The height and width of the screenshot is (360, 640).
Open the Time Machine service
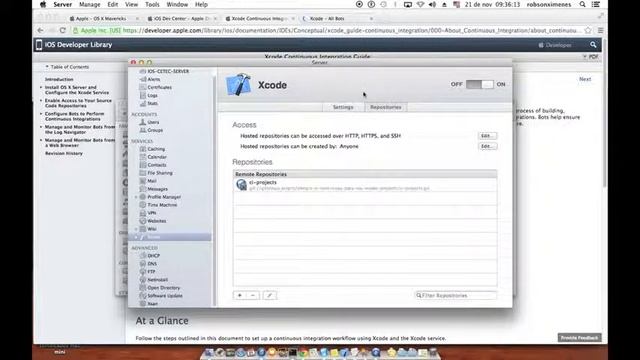[x=162, y=205]
